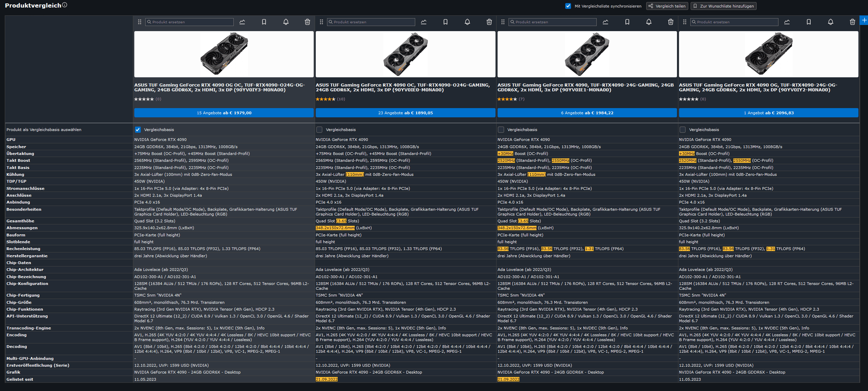Uncheck Mit Vergleichsliste synchronisieren

tap(568, 6)
